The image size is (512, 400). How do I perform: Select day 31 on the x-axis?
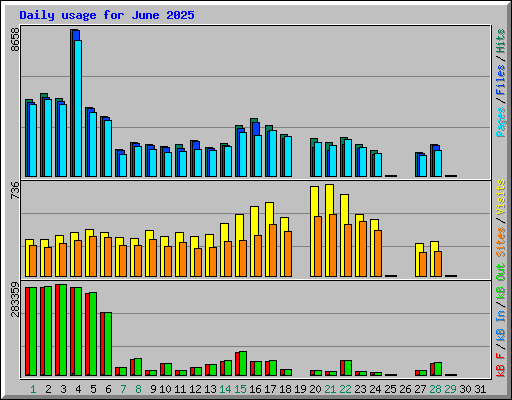(480, 389)
